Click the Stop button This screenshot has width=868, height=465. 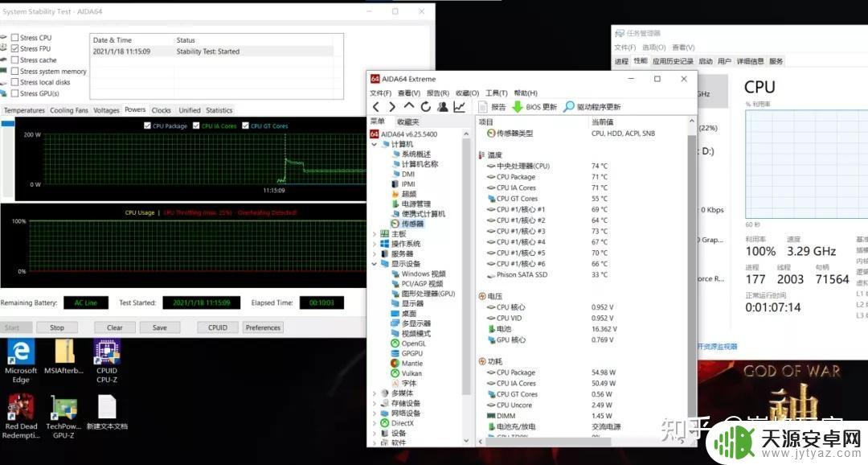click(x=57, y=327)
